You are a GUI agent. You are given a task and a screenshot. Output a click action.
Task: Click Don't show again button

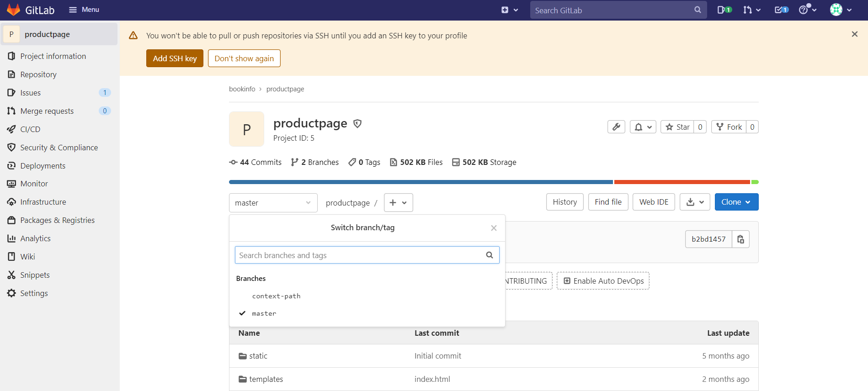(244, 58)
